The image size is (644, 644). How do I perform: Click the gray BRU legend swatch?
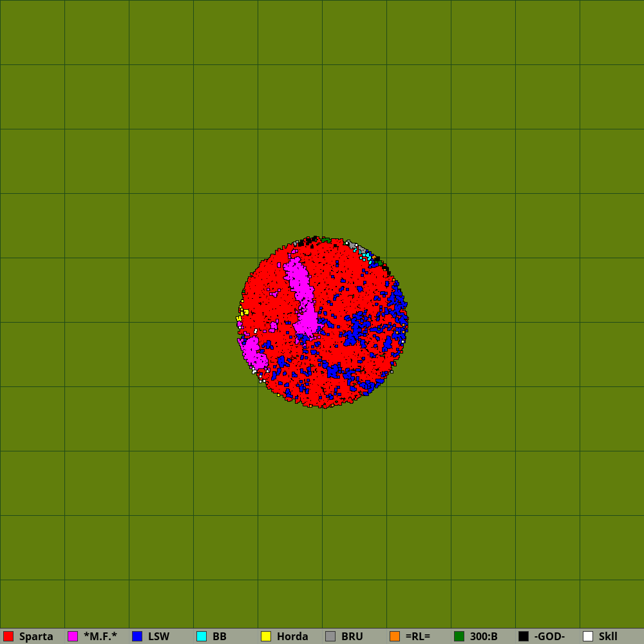330,636
